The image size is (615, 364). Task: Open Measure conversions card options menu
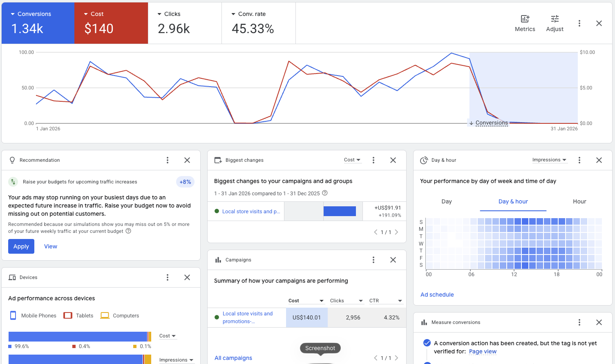click(x=579, y=322)
